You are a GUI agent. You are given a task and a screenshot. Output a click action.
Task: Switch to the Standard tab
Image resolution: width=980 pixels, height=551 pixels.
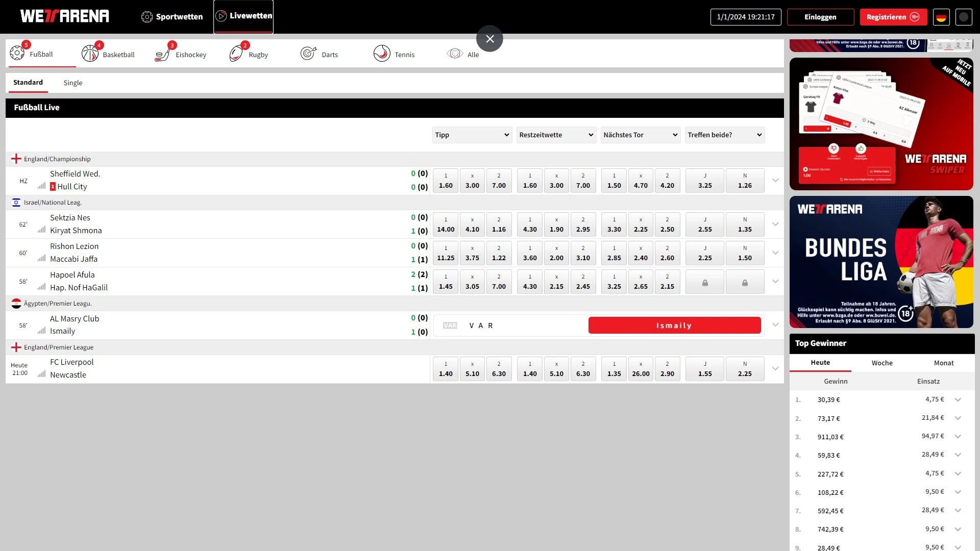point(28,83)
